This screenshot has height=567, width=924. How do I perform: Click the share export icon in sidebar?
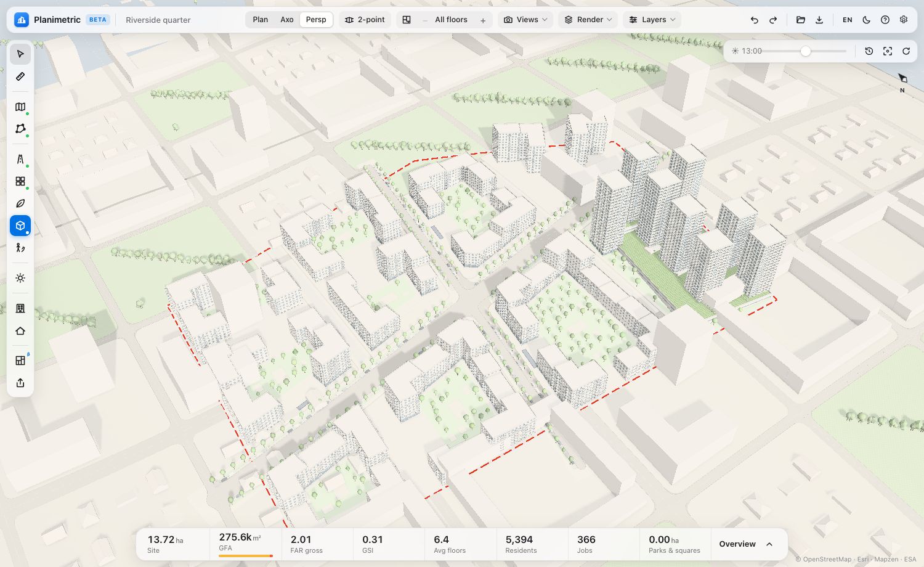pos(20,383)
